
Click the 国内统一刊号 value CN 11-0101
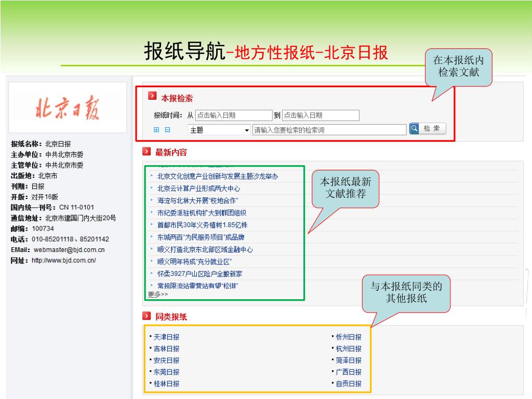tap(77, 207)
